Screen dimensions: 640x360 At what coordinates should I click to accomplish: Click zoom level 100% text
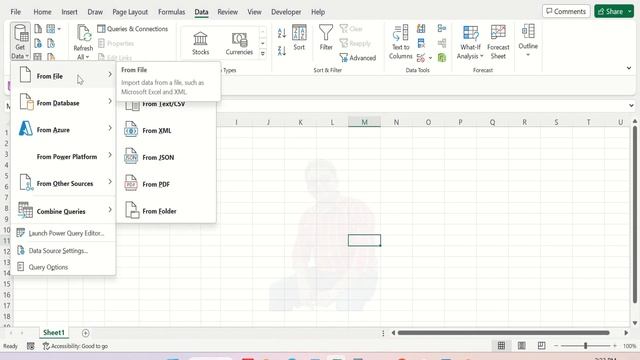[629, 346]
